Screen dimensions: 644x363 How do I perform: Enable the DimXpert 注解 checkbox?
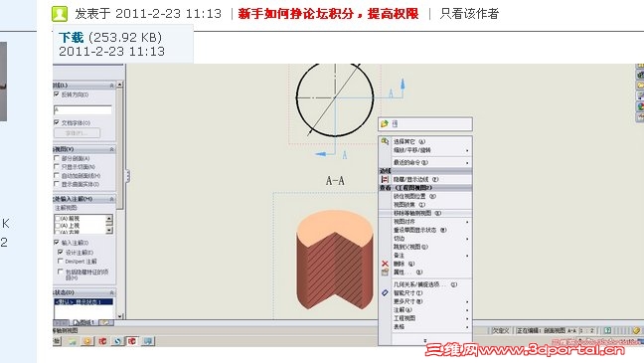pos(61,261)
